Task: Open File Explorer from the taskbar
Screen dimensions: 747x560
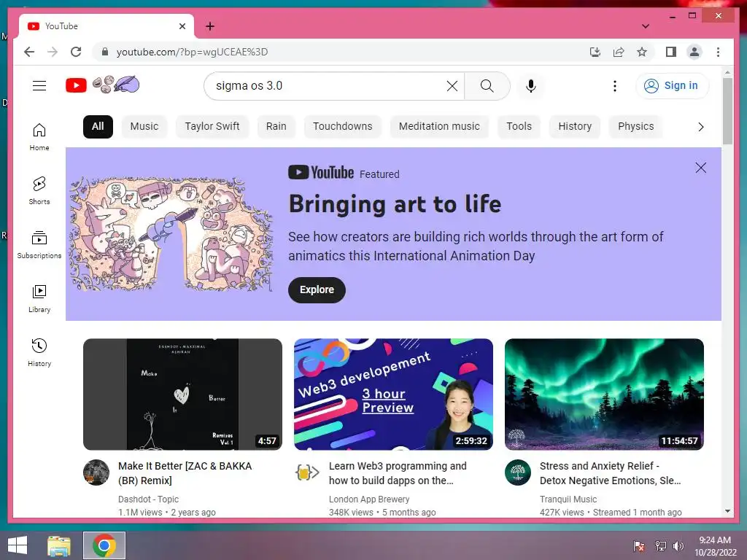Action: pyautogui.click(x=59, y=545)
